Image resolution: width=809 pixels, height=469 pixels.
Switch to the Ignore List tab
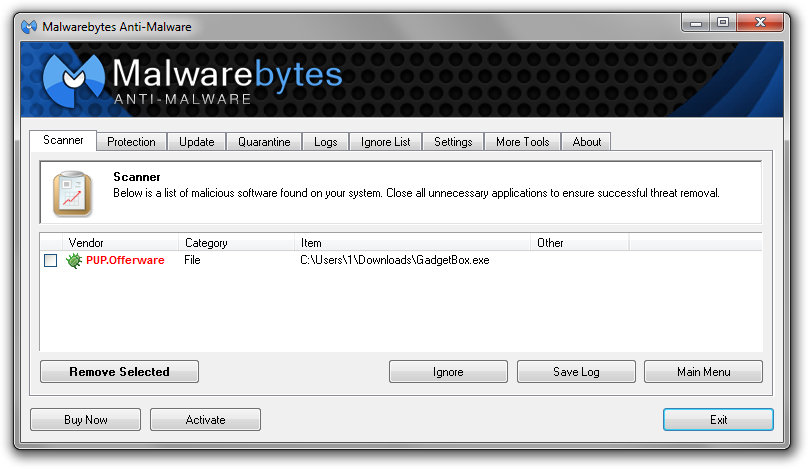(x=385, y=142)
